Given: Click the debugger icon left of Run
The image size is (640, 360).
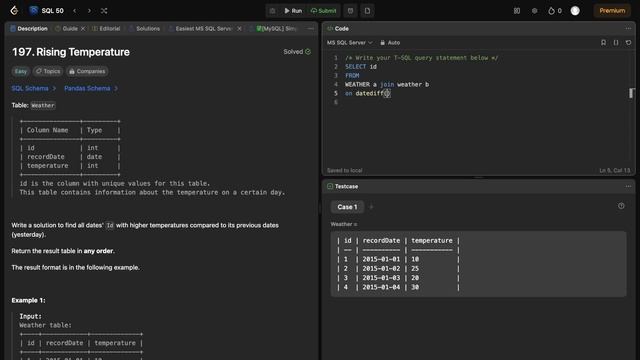Looking at the screenshot, I should (273, 11).
